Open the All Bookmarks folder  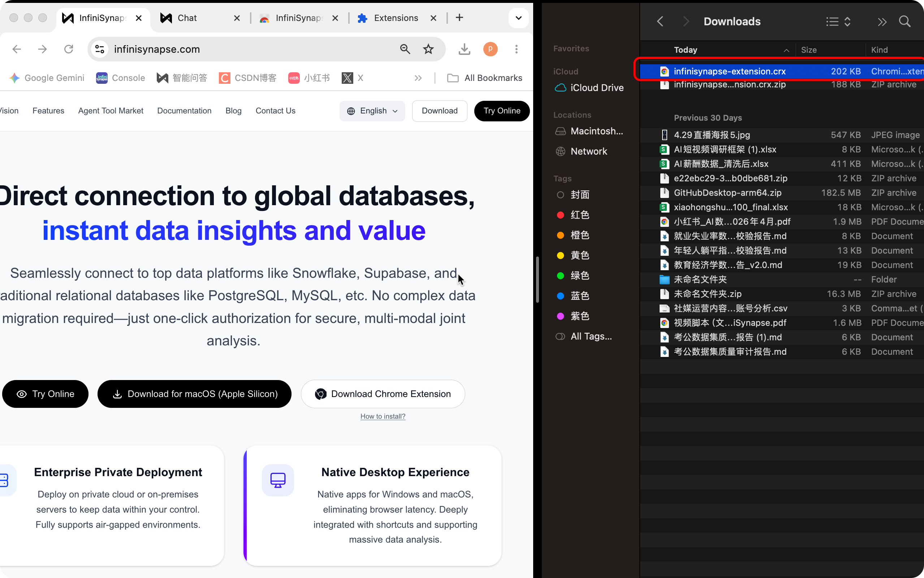(484, 78)
